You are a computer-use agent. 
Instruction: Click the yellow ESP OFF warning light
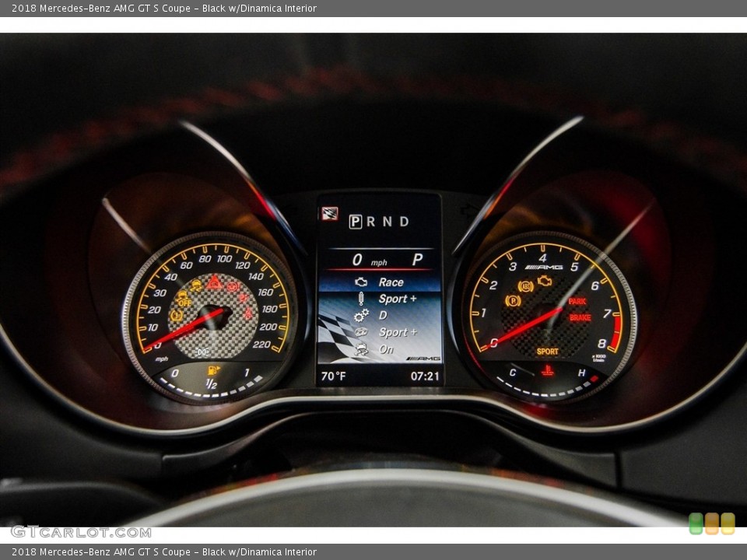[x=183, y=299]
